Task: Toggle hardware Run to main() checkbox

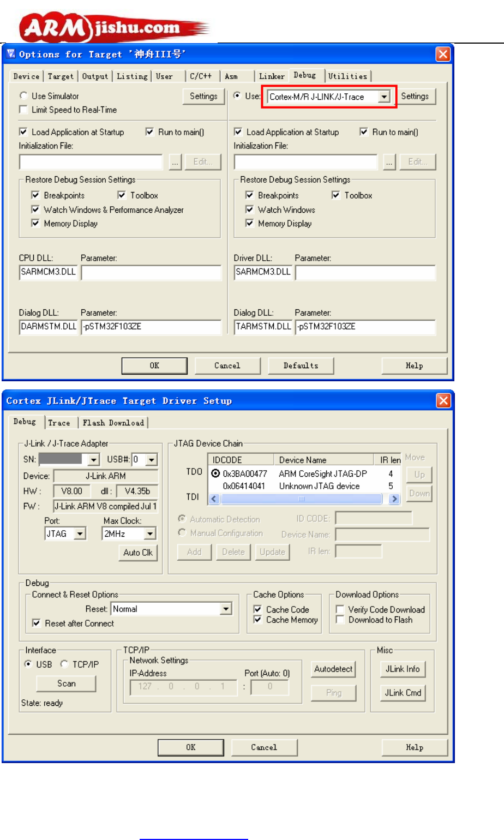Action: (364, 132)
